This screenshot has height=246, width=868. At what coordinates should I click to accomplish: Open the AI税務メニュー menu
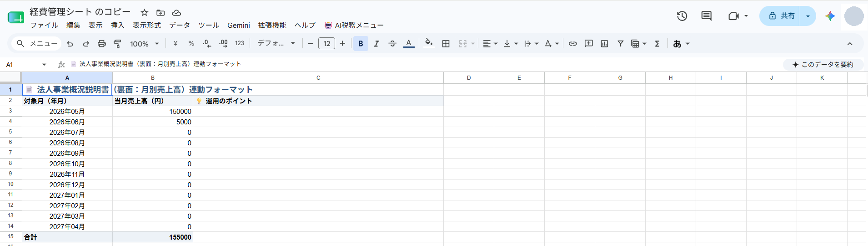pos(354,26)
